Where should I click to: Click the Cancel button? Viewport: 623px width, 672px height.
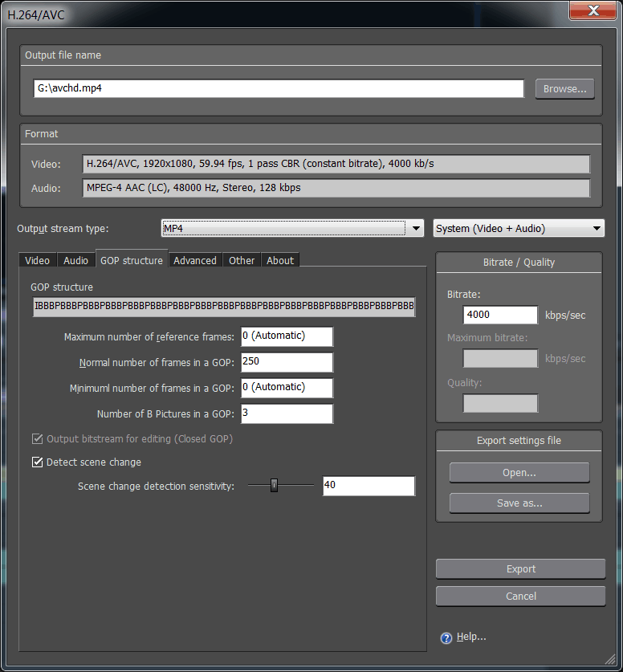(520, 597)
